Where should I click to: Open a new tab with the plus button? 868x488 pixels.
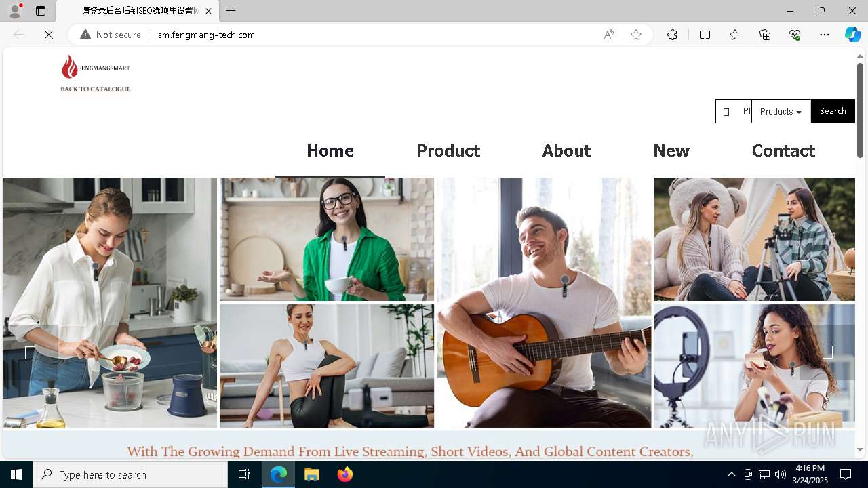click(x=231, y=11)
